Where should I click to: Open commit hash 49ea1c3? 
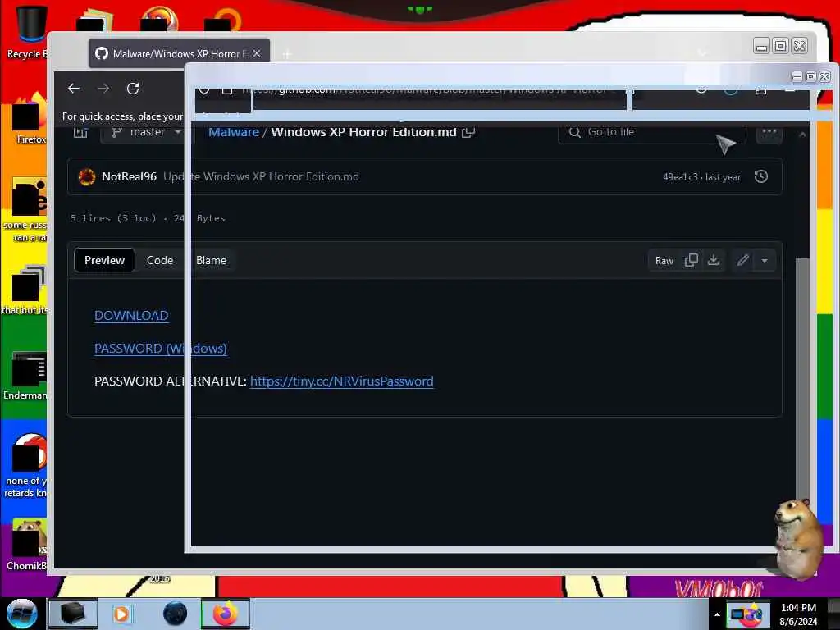click(680, 177)
